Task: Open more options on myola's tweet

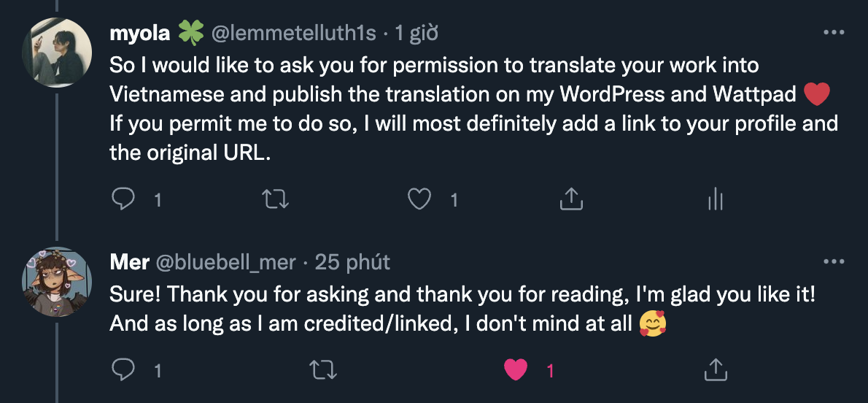Action: pos(833,33)
